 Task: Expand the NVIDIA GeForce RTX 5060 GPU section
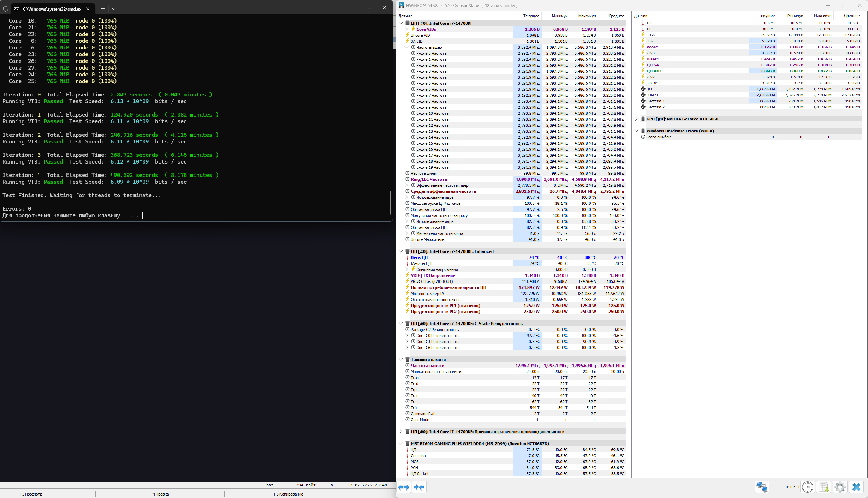pos(636,119)
